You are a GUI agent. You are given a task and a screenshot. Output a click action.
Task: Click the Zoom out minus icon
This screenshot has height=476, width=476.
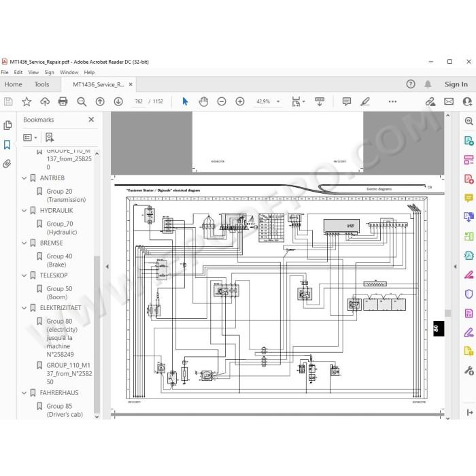pos(222,101)
